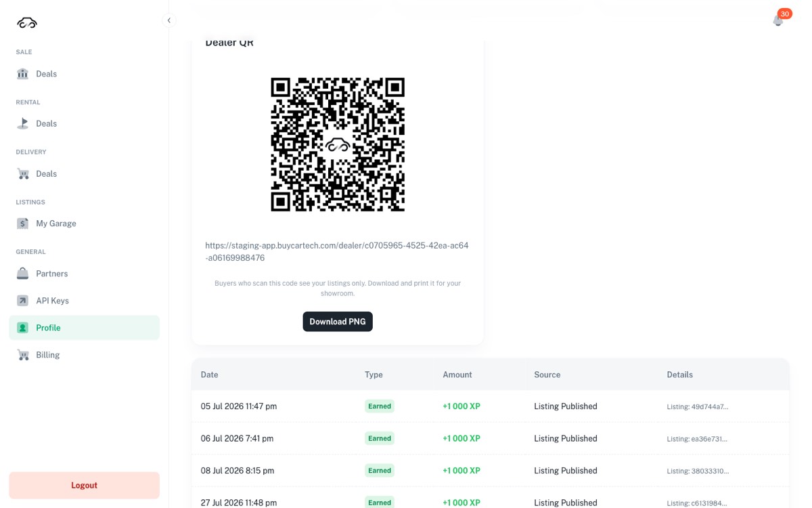Viewport: 812px width, 508px height.
Task: Select the 05 Jul 2026 11:47 pm date
Action: pyautogui.click(x=239, y=406)
